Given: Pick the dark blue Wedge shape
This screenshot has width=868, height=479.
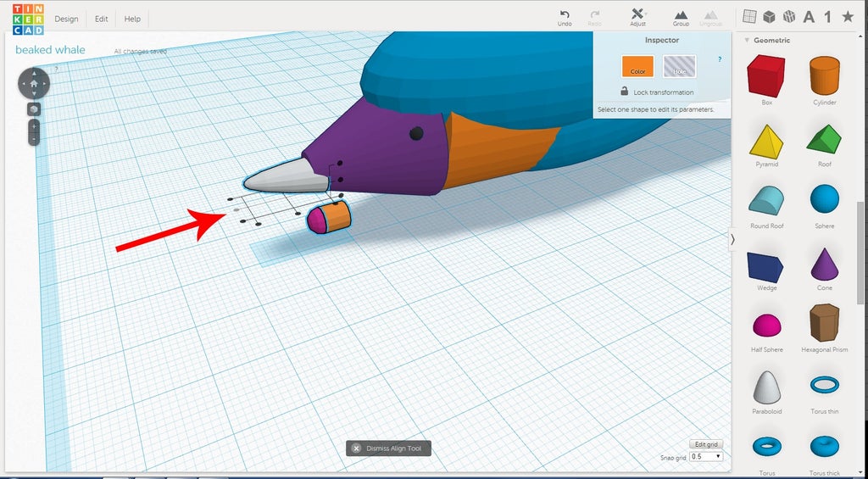Looking at the screenshot, I should point(765,267).
